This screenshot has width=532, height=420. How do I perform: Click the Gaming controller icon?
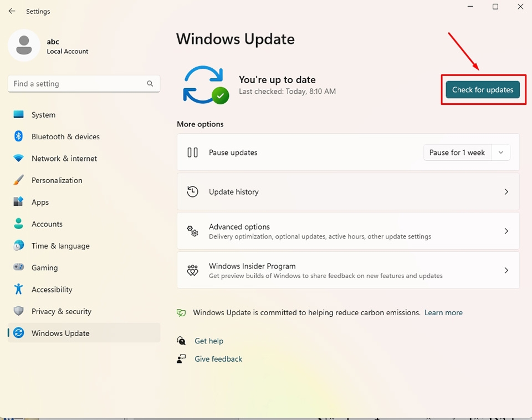pyautogui.click(x=18, y=267)
